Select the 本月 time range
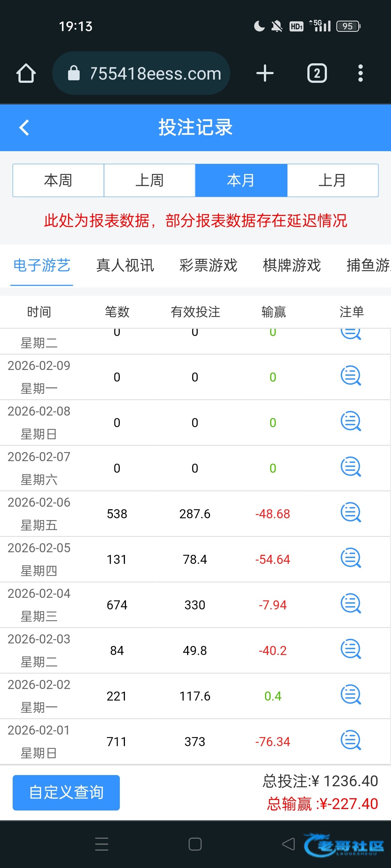This screenshot has height=868, width=391. (241, 180)
